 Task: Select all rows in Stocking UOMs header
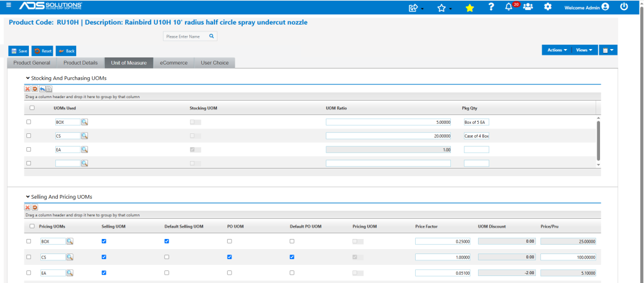(32, 108)
